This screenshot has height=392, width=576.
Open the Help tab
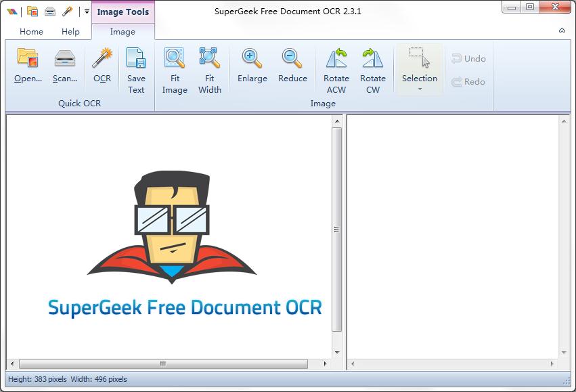tap(70, 32)
